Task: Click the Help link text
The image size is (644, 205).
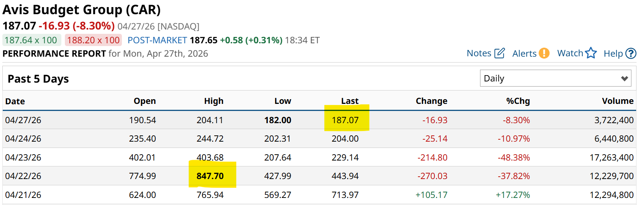Action: click(613, 54)
